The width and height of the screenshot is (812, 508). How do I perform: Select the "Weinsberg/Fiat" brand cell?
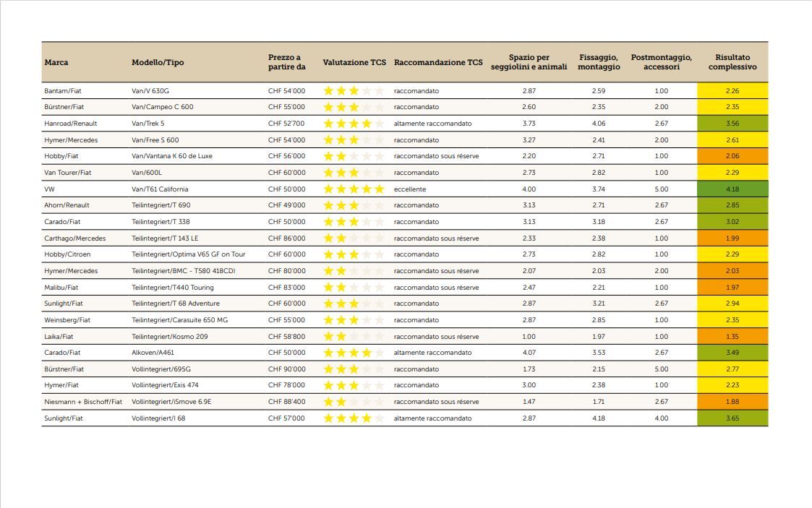[x=67, y=320]
